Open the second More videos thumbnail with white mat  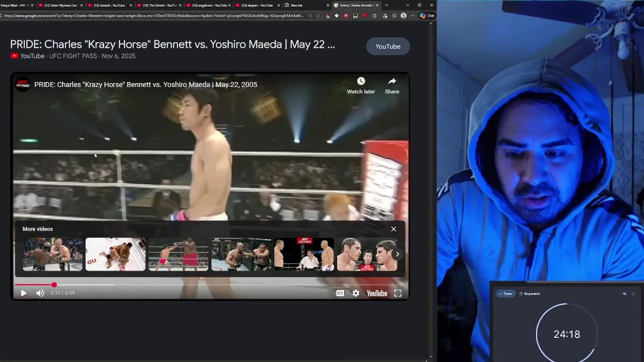(115, 254)
